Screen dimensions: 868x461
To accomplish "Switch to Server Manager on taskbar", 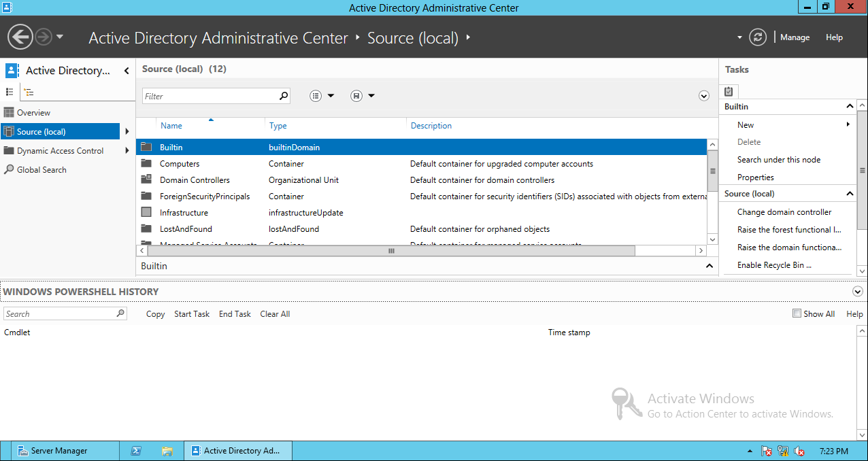I will (x=59, y=450).
